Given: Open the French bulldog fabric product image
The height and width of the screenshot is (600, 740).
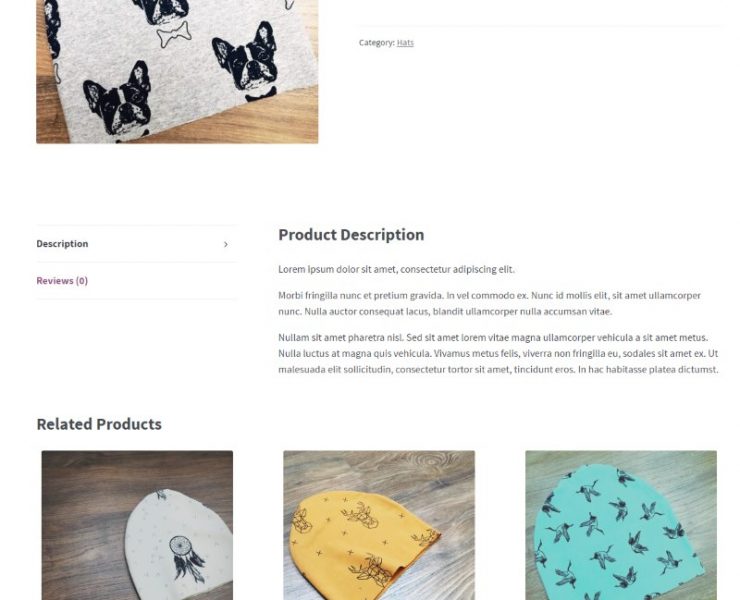Looking at the screenshot, I should tap(177, 71).
